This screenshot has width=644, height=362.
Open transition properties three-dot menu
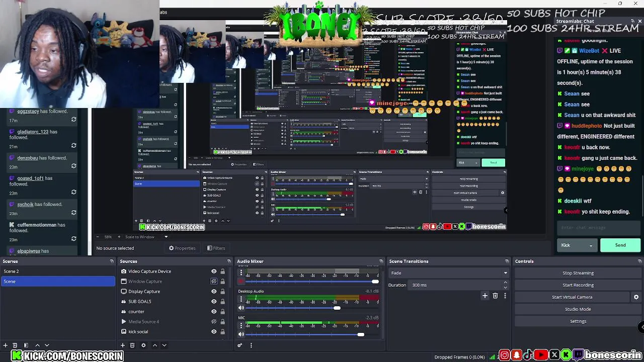(x=505, y=296)
